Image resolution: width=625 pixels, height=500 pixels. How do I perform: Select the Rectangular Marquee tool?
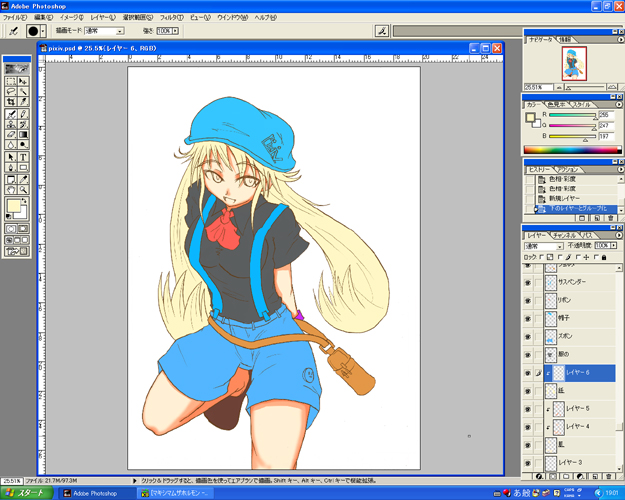pyautogui.click(x=11, y=80)
